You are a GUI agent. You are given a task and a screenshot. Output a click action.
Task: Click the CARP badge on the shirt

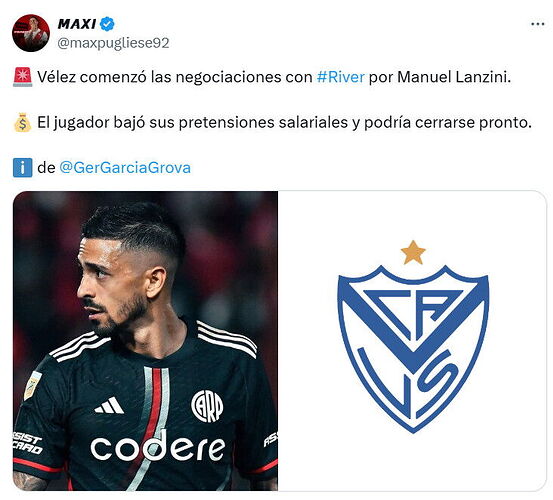click(207, 406)
